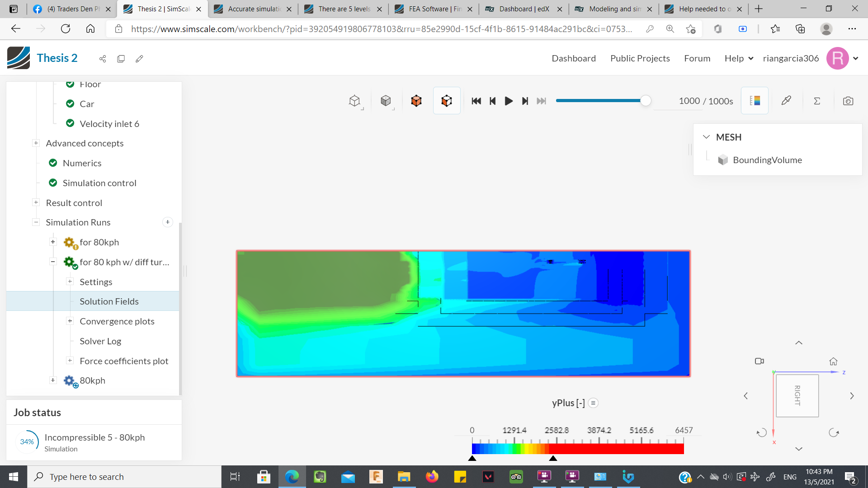
Task: Click the screenshot camera icon in viewer toolbar
Action: point(848,101)
